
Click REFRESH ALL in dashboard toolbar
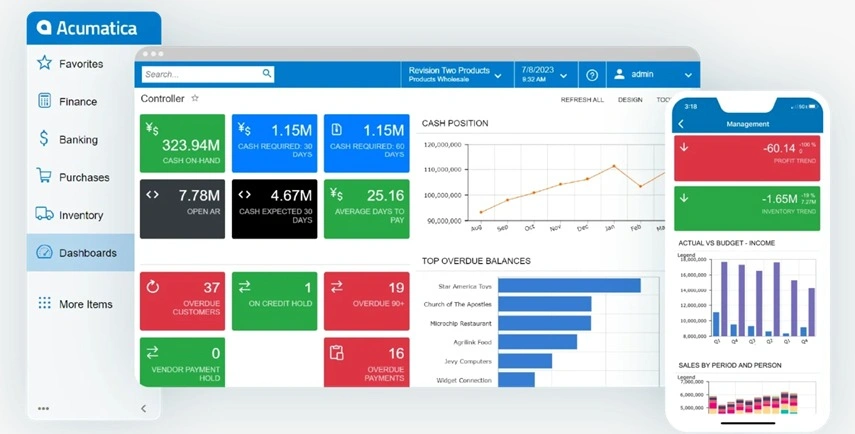(582, 100)
